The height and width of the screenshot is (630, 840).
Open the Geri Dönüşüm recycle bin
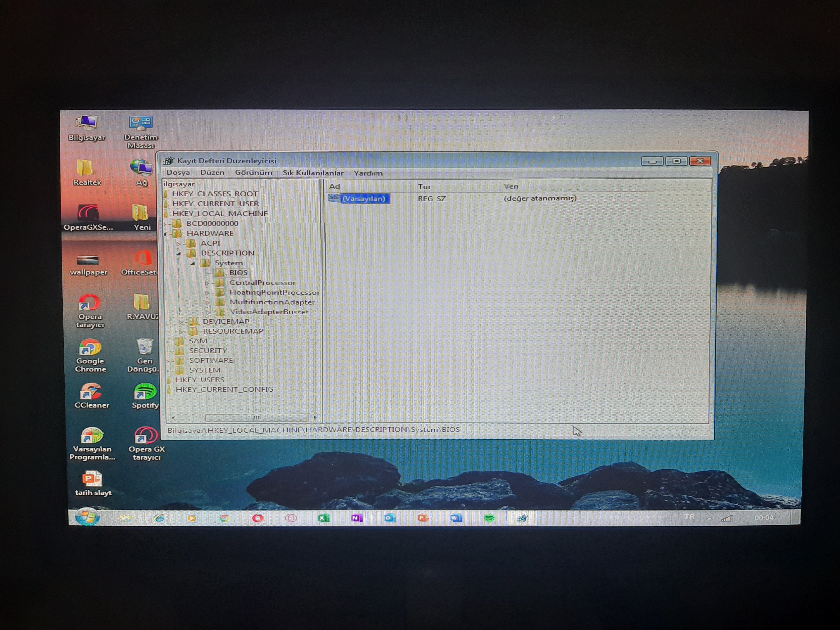click(x=145, y=347)
